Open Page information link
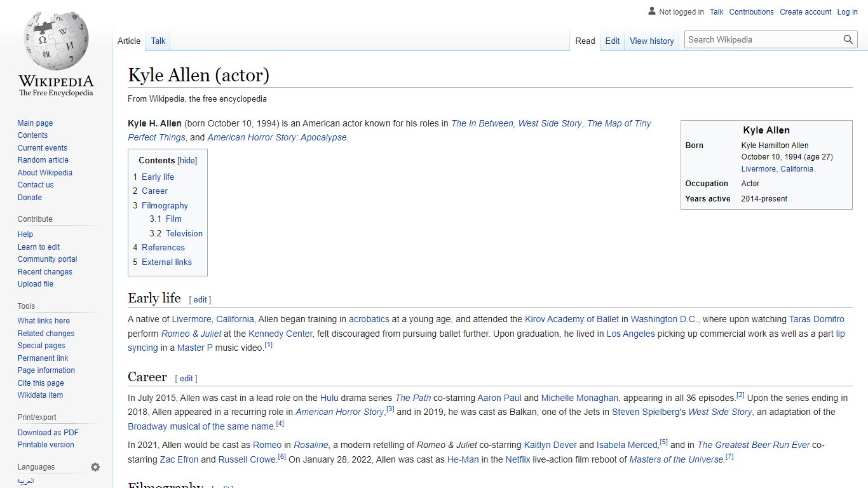 tap(46, 370)
